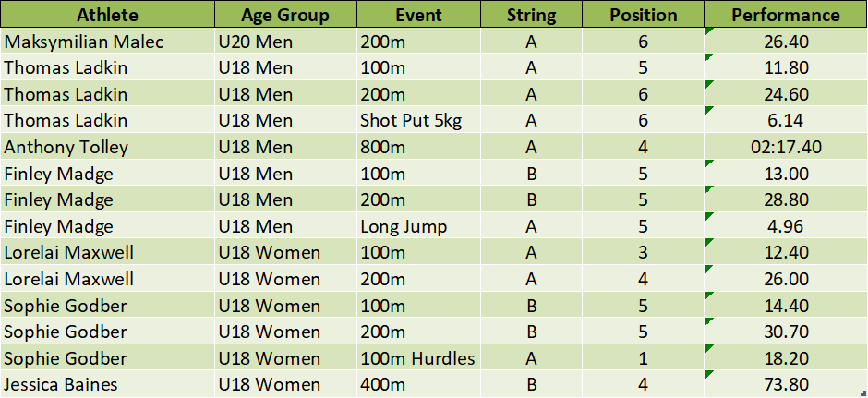Image resolution: width=868 pixels, height=398 pixels.
Task: Select the Age Group header cell
Action: pyautogui.click(x=285, y=15)
